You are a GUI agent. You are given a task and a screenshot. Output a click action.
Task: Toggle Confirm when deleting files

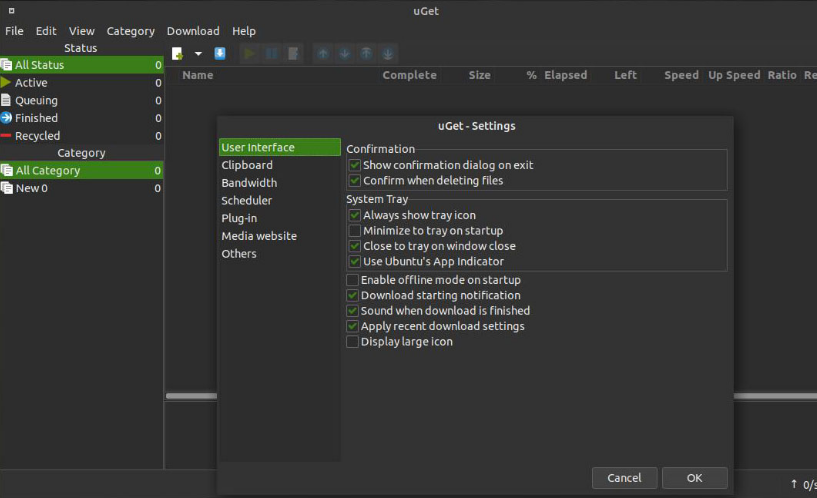(355, 181)
